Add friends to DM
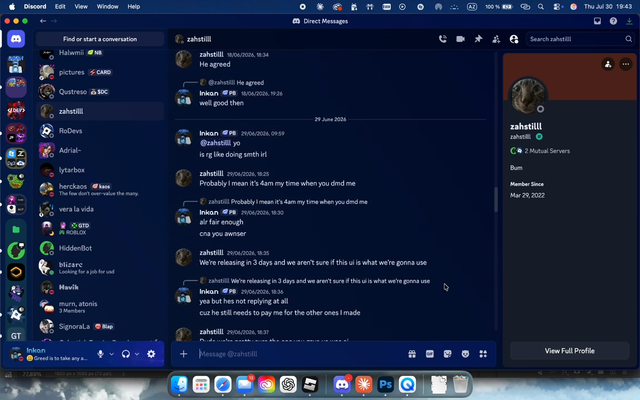Viewport: 640px width, 400px height. pos(496,39)
